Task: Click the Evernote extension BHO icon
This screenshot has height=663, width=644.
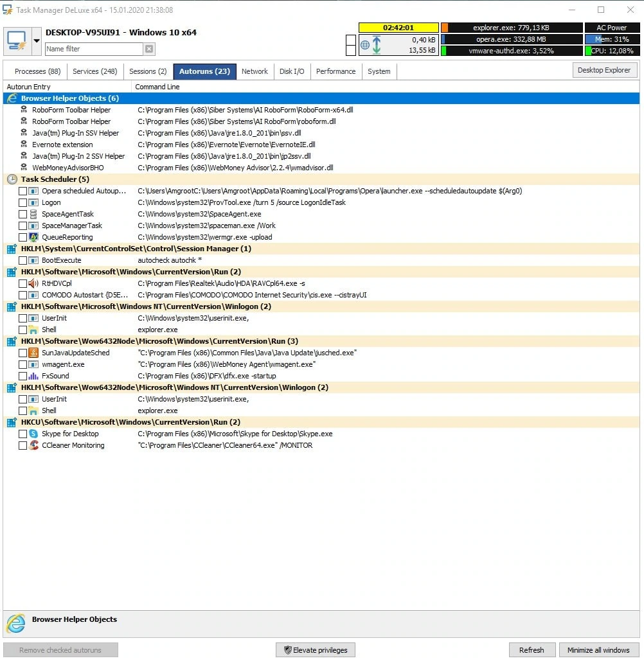Action: tap(24, 144)
